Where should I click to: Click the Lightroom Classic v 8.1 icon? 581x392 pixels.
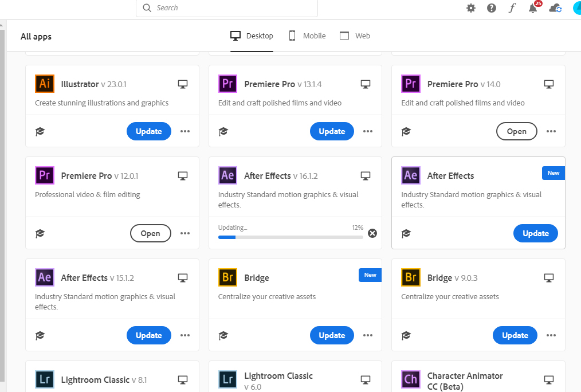[x=44, y=379]
